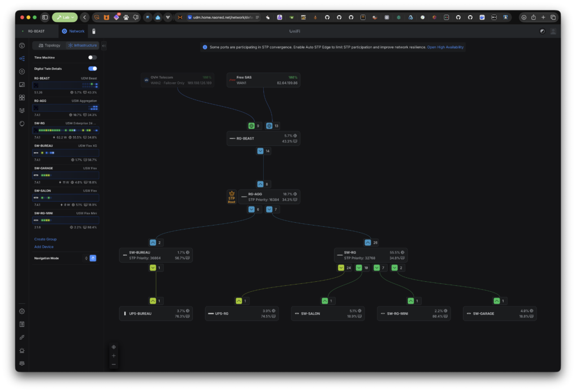Image resolution: width=576 pixels, height=392 pixels.
Task: Open admins people icon at sidebar bottom
Action: [22, 363]
